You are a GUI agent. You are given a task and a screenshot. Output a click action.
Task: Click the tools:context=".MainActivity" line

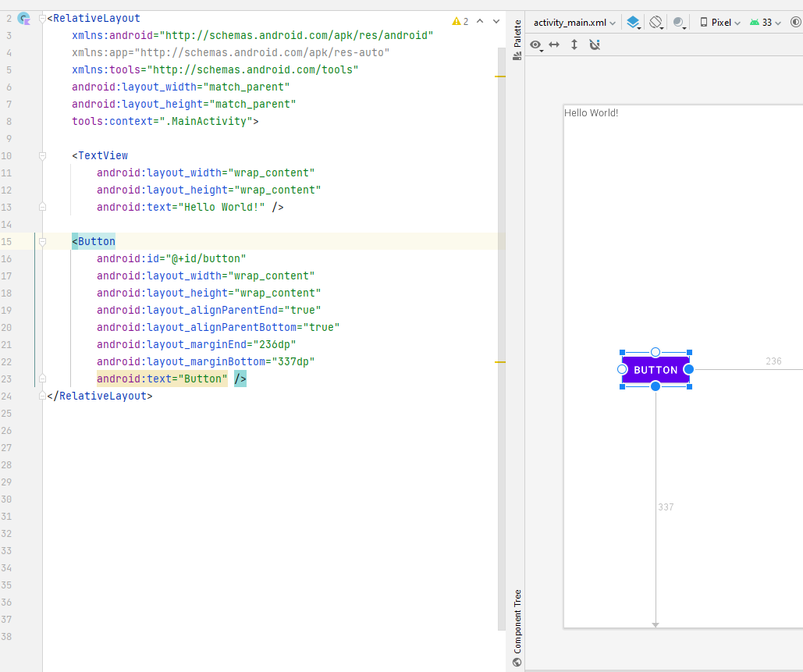coord(165,122)
